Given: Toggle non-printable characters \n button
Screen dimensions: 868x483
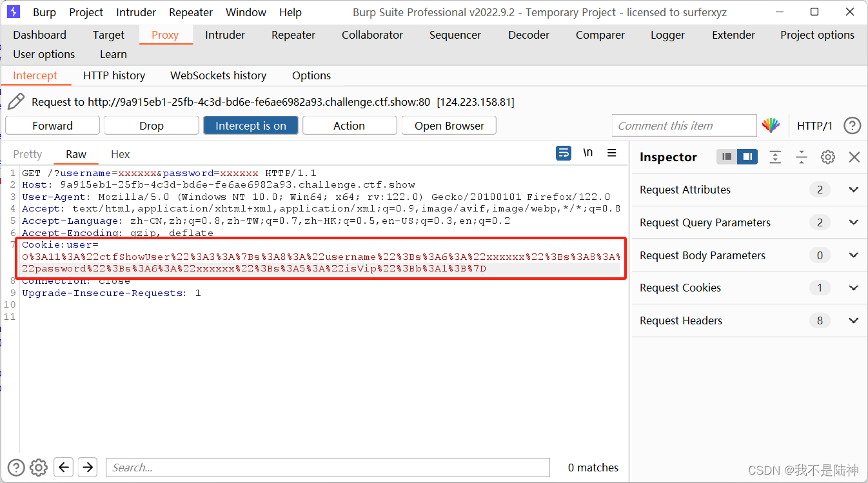Looking at the screenshot, I should pos(588,153).
